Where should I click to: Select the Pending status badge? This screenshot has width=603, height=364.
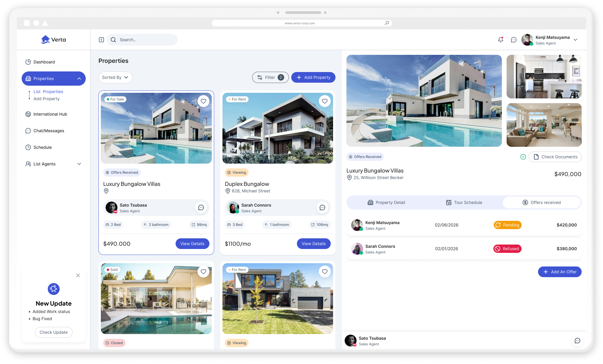507,225
